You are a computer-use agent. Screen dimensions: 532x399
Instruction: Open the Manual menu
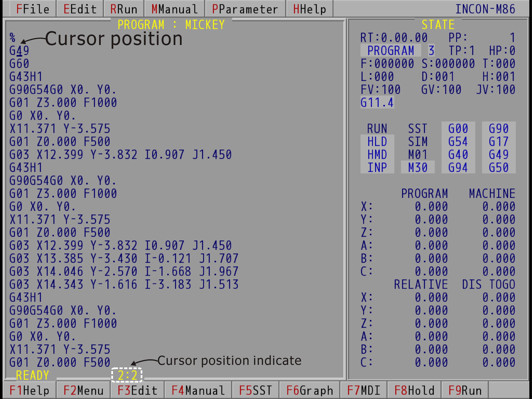(x=175, y=9)
